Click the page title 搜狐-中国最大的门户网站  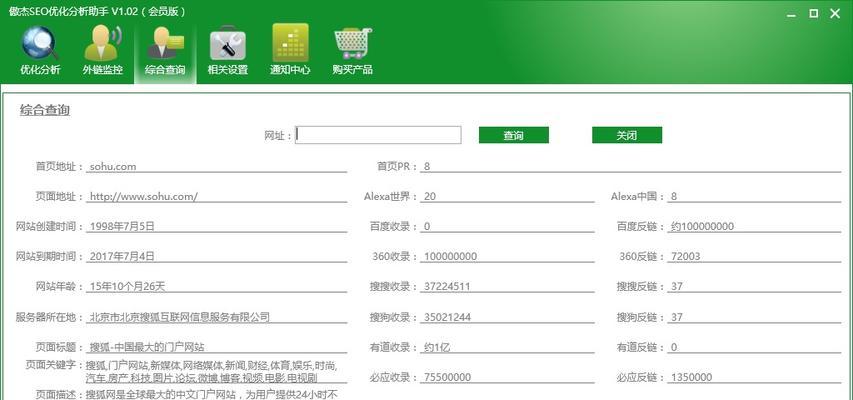pyautogui.click(x=147, y=347)
